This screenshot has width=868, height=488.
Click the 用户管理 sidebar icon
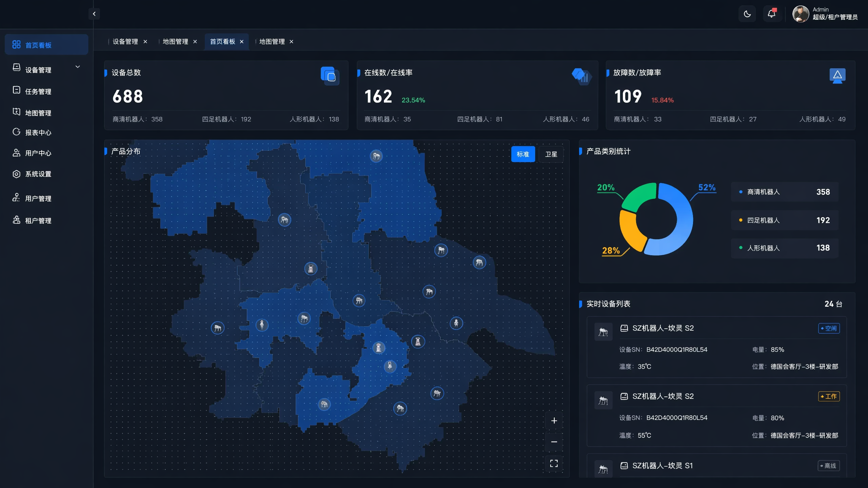pyautogui.click(x=16, y=198)
